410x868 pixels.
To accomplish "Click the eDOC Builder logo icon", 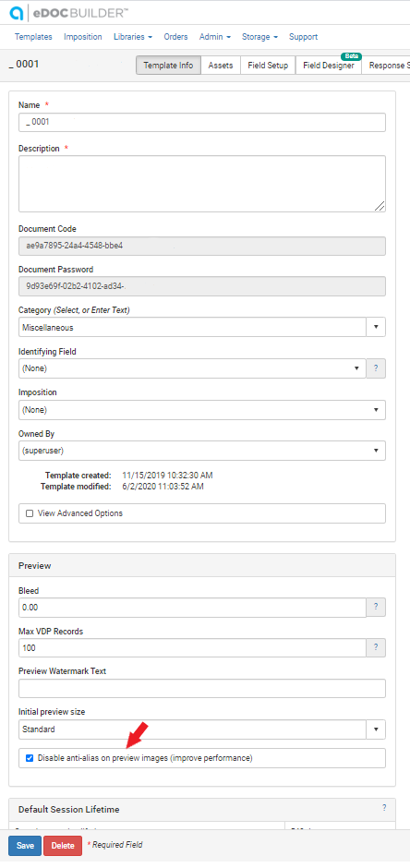I will point(17,13).
